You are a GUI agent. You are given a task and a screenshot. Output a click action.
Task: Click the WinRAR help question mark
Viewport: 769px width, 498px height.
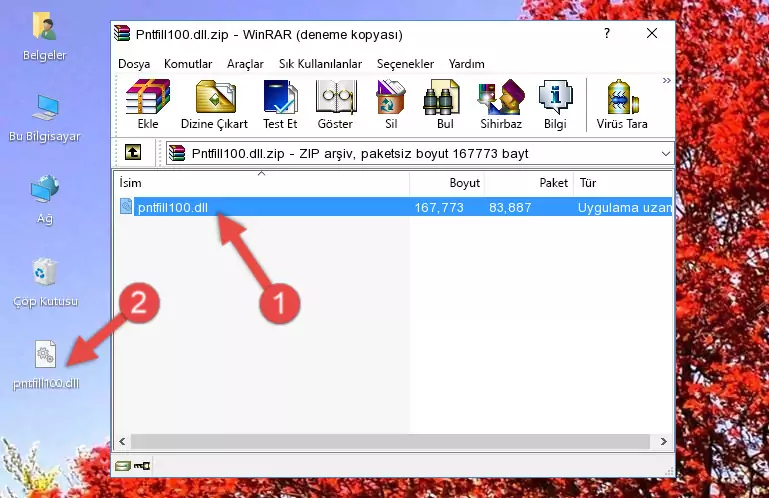pyautogui.click(x=607, y=33)
